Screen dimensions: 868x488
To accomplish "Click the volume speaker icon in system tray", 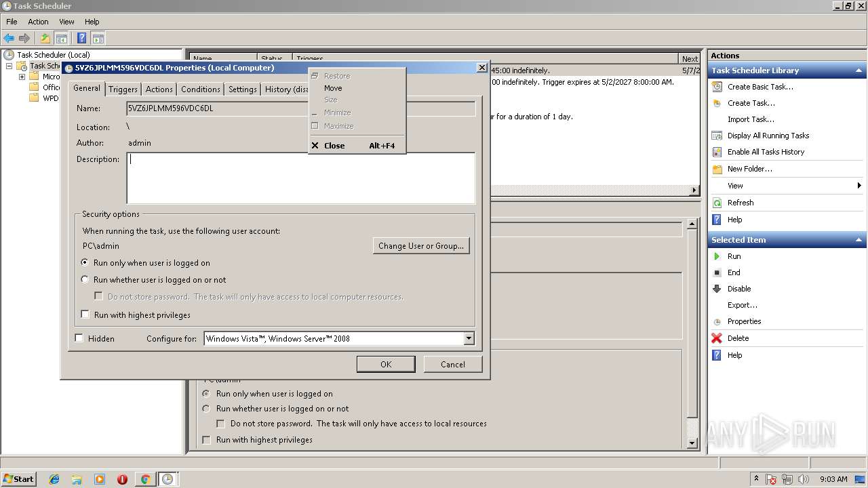I will pyautogui.click(x=804, y=479).
